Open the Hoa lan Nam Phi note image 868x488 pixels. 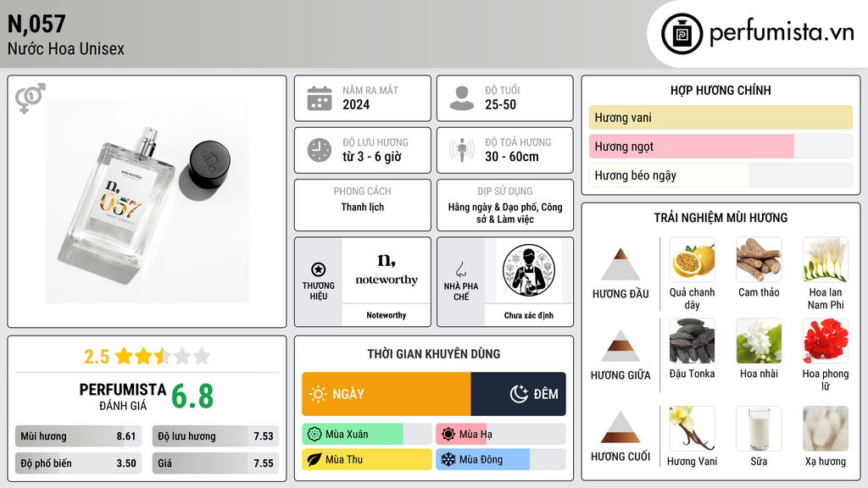[x=826, y=259]
